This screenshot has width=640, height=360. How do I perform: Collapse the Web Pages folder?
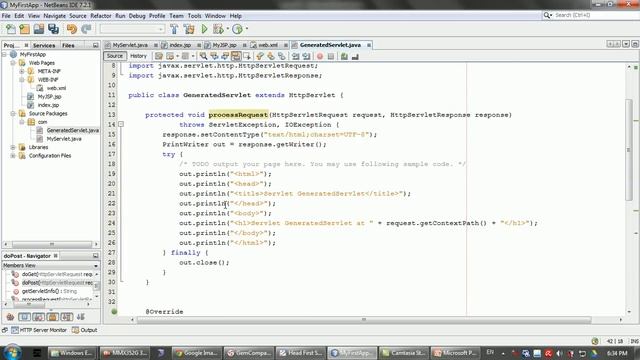pyautogui.click(x=13, y=63)
